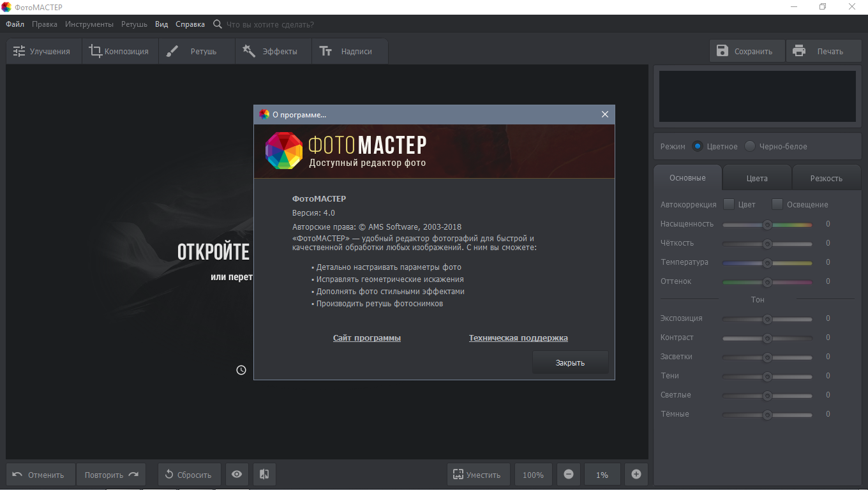
Task: Click the reset circular arrow icon
Action: (169, 475)
